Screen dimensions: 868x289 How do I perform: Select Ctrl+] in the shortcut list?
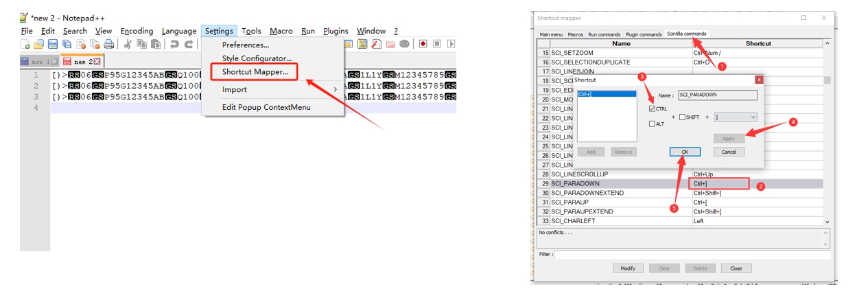pos(607,93)
